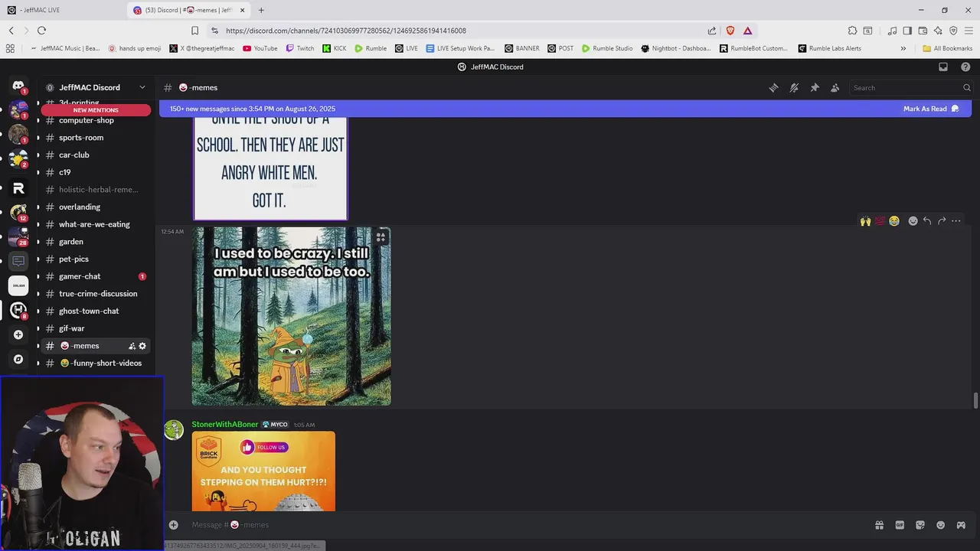
Task: Click the Add a Server plus icon
Action: 18,334
